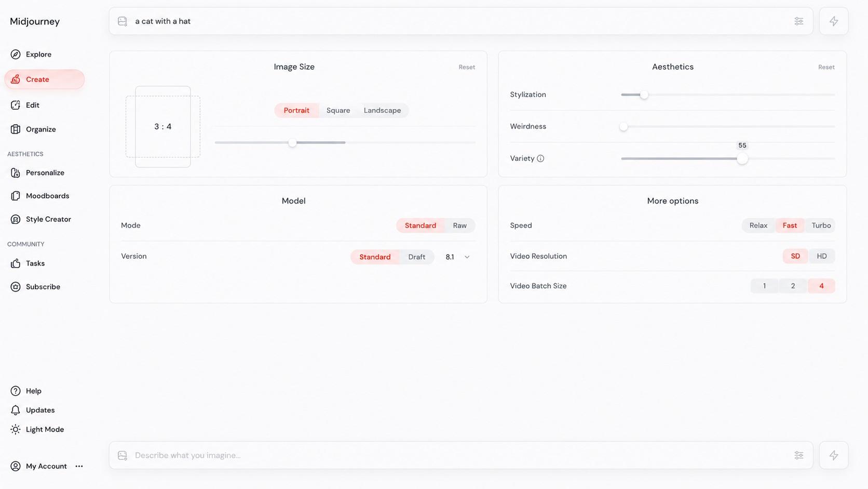Click the Midjourney logo text
The width and height of the screenshot is (868, 489).
click(x=35, y=21)
